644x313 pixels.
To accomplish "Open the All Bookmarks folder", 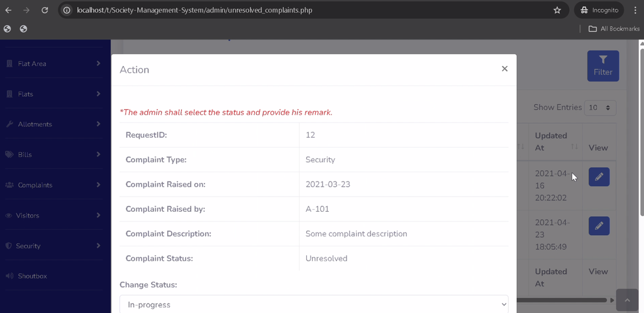I will [x=614, y=29].
